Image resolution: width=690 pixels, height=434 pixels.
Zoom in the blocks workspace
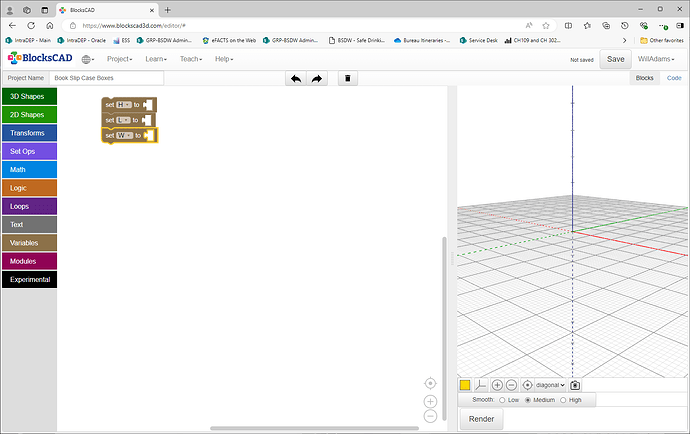point(430,401)
